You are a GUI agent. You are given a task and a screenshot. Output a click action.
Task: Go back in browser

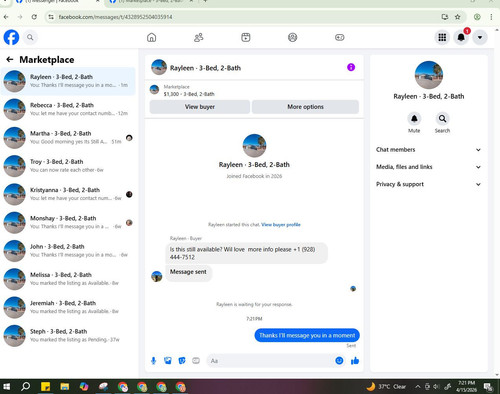6,17
